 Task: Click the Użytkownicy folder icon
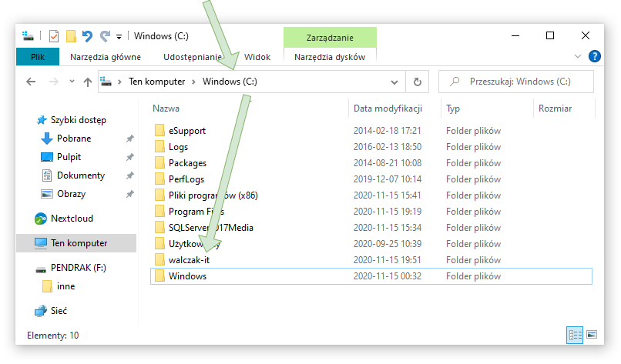click(x=159, y=244)
